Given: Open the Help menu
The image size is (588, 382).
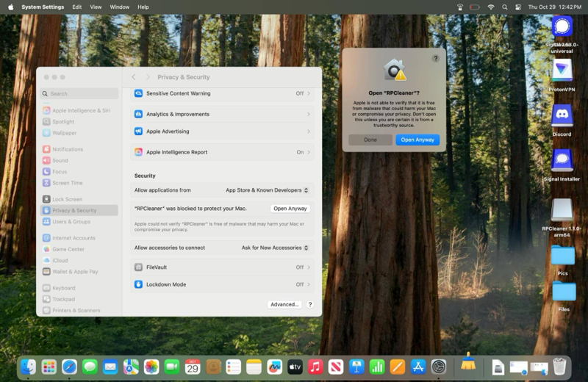Looking at the screenshot, I should coord(143,7).
